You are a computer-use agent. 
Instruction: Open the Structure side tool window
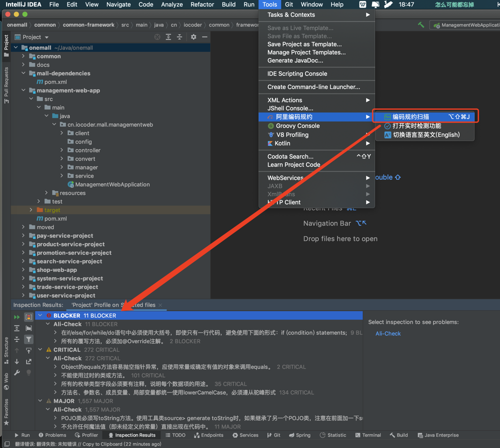tap(6, 350)
